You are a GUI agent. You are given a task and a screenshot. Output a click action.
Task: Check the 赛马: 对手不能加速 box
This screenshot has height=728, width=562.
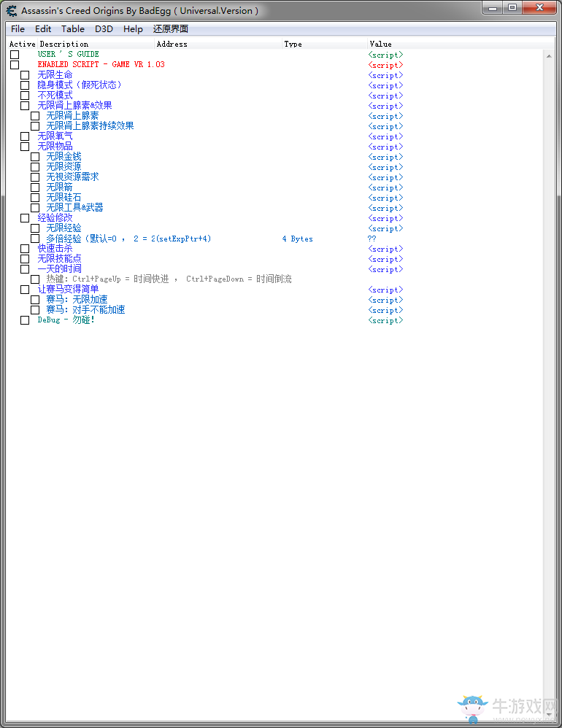35,310
